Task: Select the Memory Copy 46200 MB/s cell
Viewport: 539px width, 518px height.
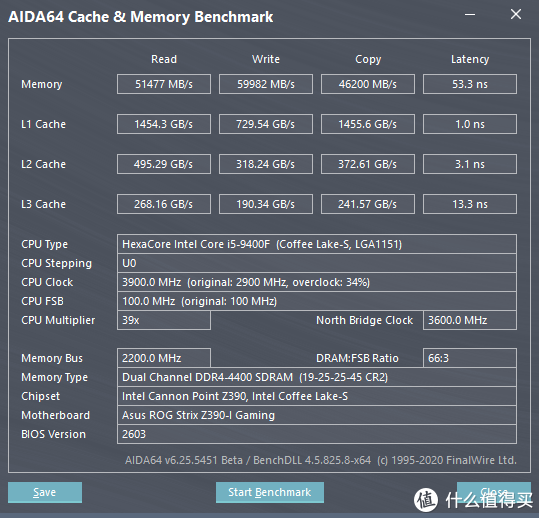Action: pyautogui.click(x=368, y=84)
